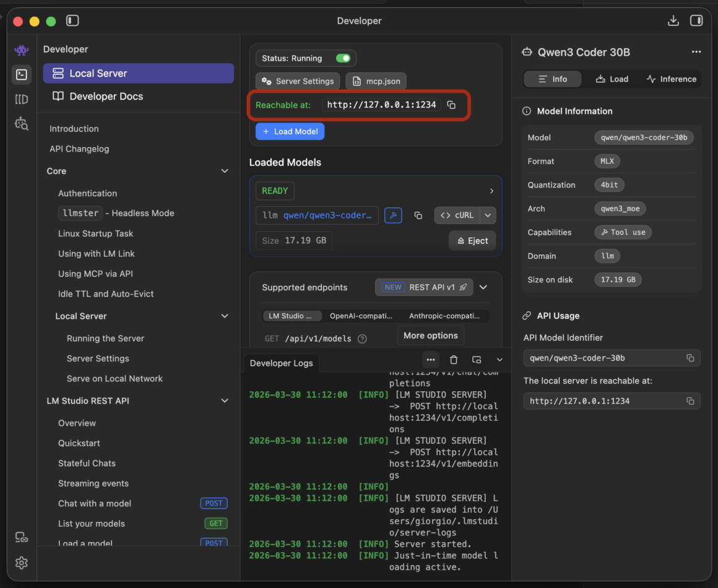Open the My Models library sidebar icon
Viewport: 718px width, 588px height.
pyautogui.click(x=22, y=99)
